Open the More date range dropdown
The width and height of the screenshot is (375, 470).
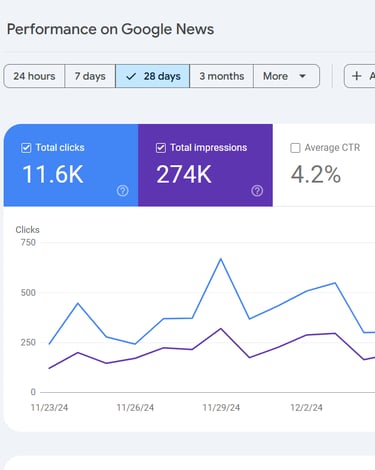tap(286, 76)
